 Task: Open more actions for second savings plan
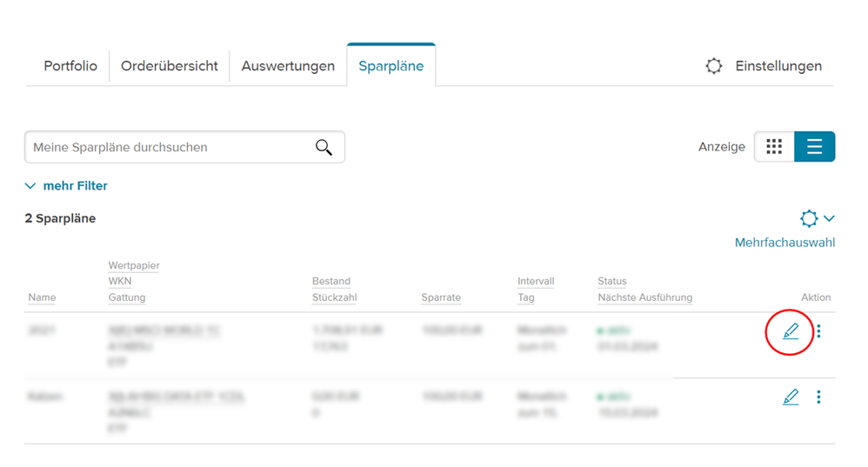[818, 397]
